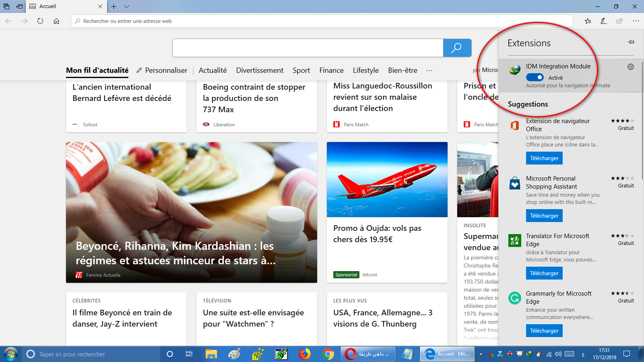Download Microsoft Personal Shopping Assistant
The image size is (644, 362).
coord(544,216)
